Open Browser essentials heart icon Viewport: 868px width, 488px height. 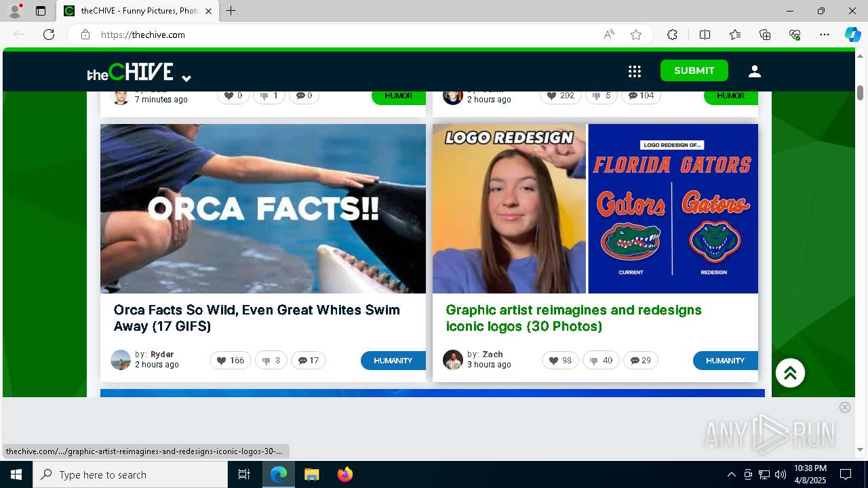pyautogui.click(x=795, y=35)
